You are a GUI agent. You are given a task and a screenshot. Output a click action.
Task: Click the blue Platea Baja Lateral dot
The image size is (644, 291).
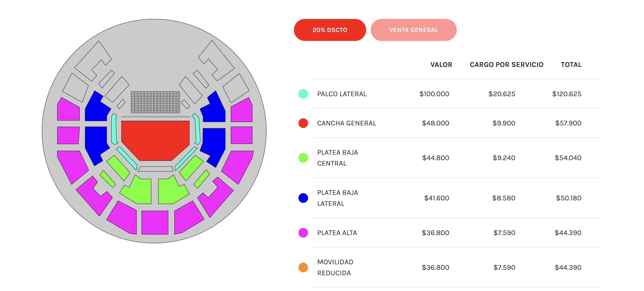point(303,198)
